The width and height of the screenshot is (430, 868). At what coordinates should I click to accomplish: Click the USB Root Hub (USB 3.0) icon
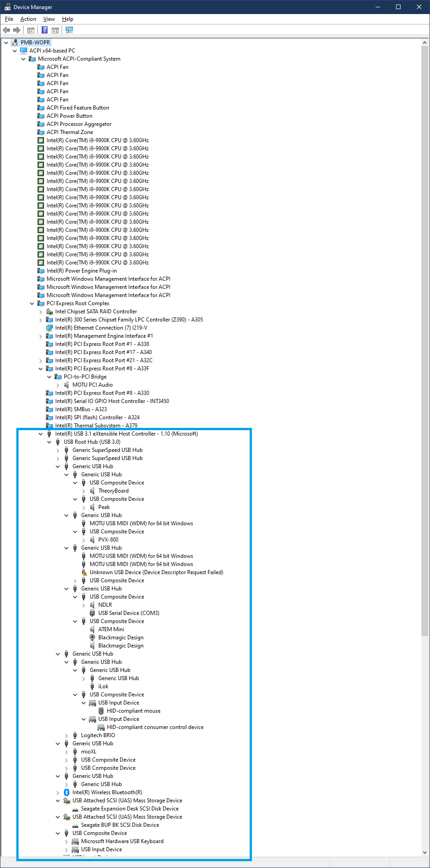point(58,442)
